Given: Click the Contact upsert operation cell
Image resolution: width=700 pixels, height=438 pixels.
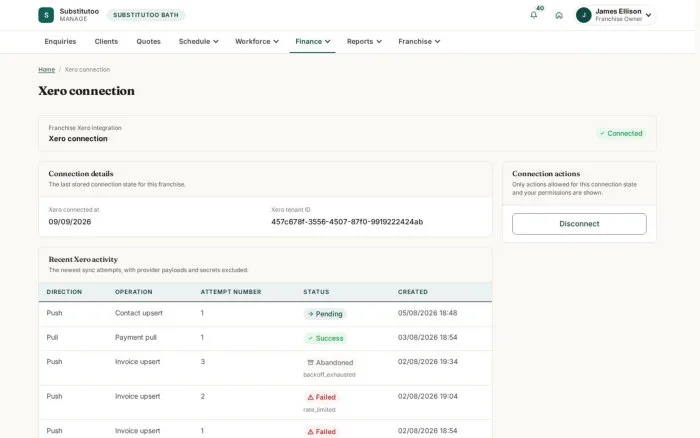Looking at the screenshot, I should click(139, 313).
